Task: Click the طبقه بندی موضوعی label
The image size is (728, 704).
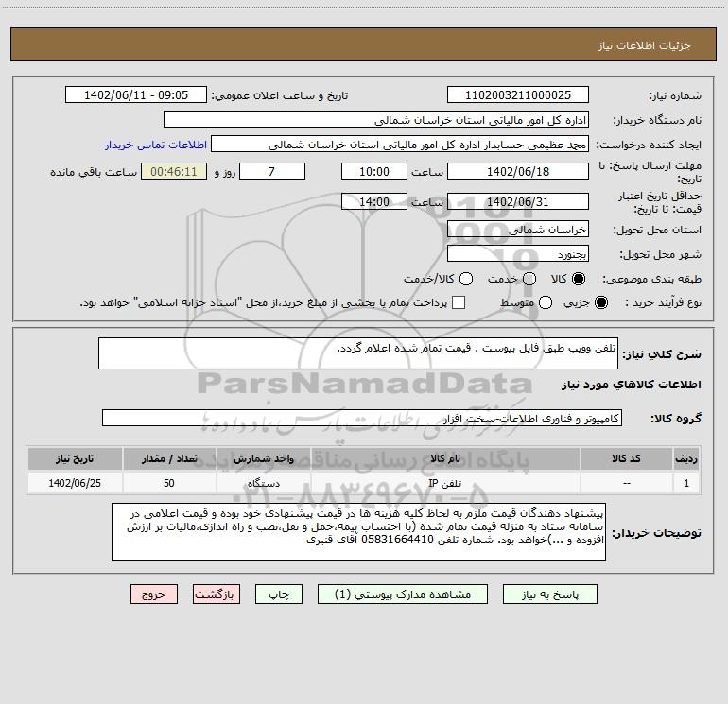Action: (651, 280)
